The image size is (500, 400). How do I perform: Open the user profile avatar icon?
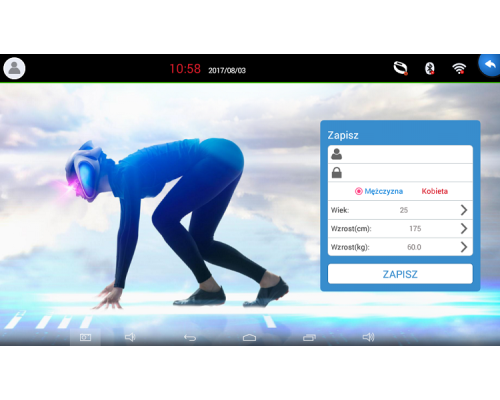(14, 68)
